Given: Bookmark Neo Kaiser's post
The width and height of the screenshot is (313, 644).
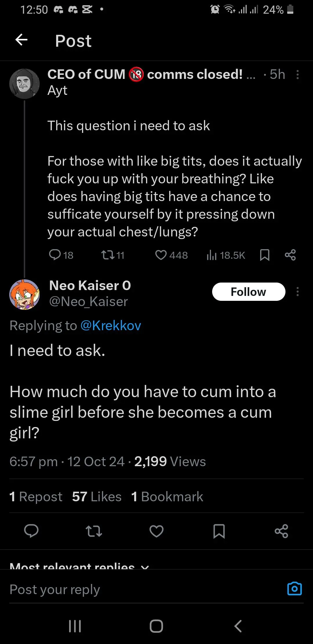Looking at the screenshot, I should point(219,531).
